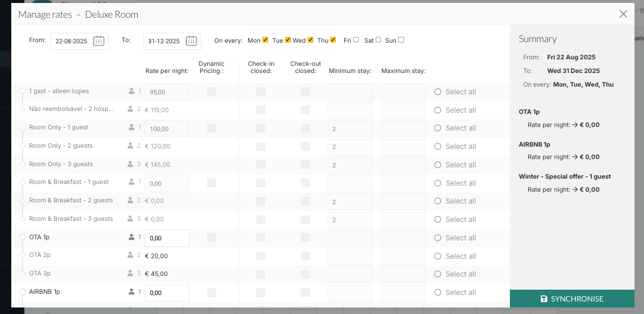Click the Summary heading
The width and height of the screenshot is (644, 314).
538,39
